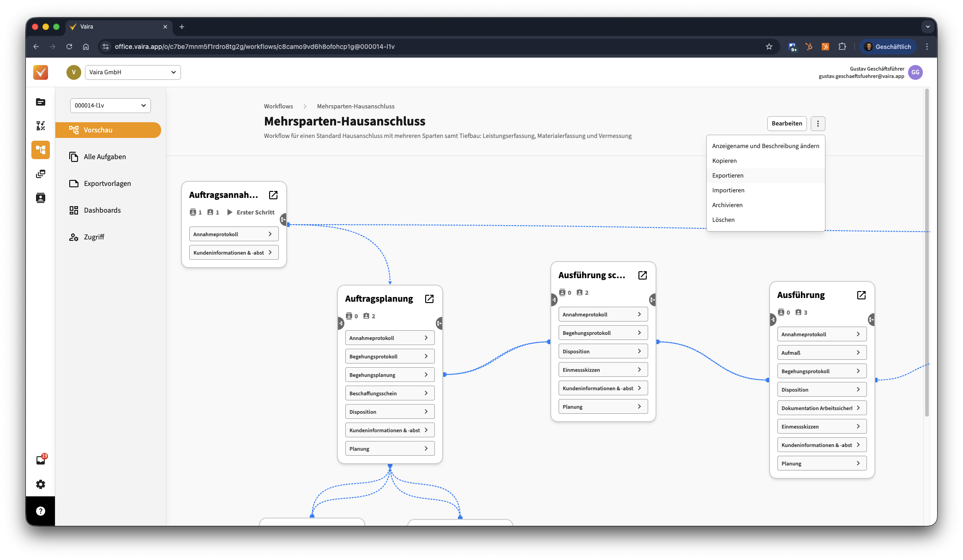Screen dimensions: 963x560
Task: Open the three-dot more options button
Action: point(818,124)
